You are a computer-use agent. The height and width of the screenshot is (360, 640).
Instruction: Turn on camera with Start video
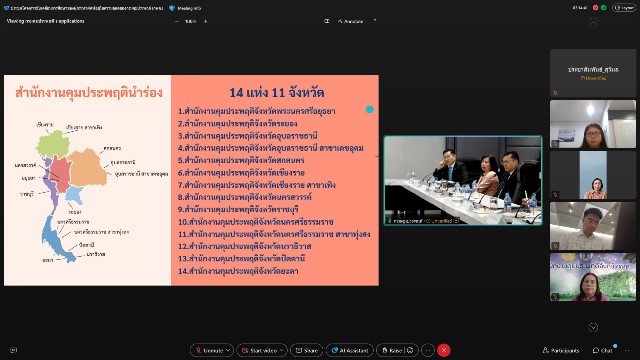point(259,350)
